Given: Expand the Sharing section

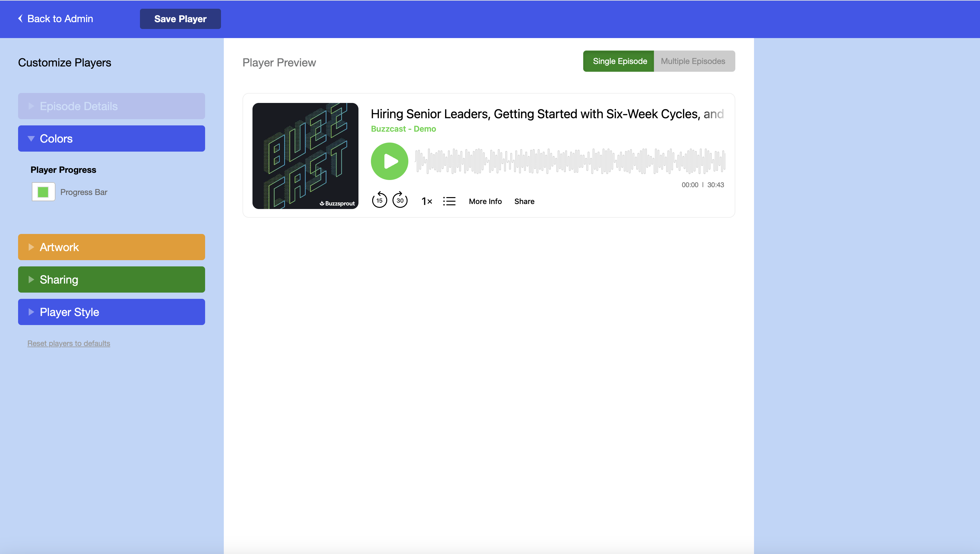Looking at the screenshot, I should (x=112, y=279).
